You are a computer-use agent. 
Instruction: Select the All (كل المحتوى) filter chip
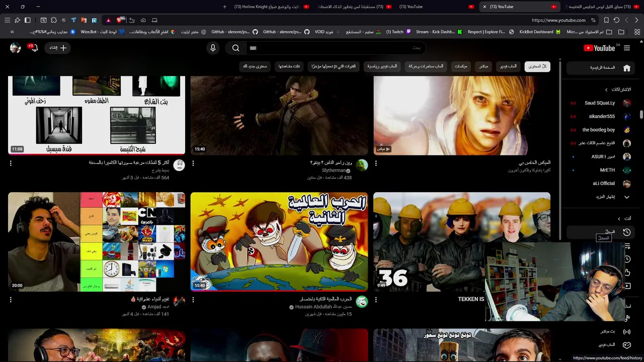tap(537, 66)
